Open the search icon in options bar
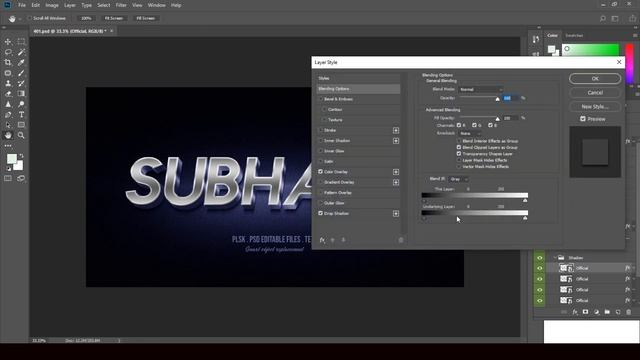 coord(602,18)
